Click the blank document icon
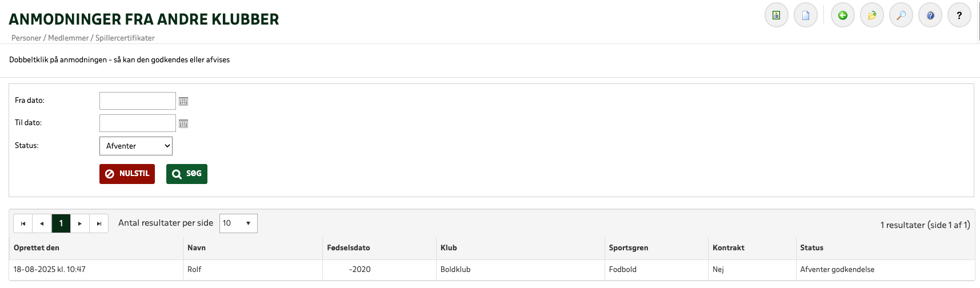The image size is (980, 288). [805, 15]
